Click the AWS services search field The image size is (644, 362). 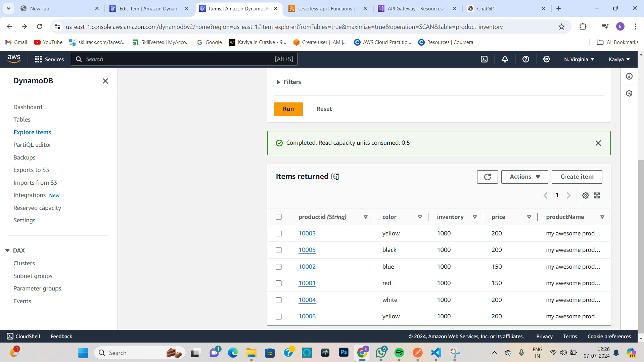[x=184, y=59]
